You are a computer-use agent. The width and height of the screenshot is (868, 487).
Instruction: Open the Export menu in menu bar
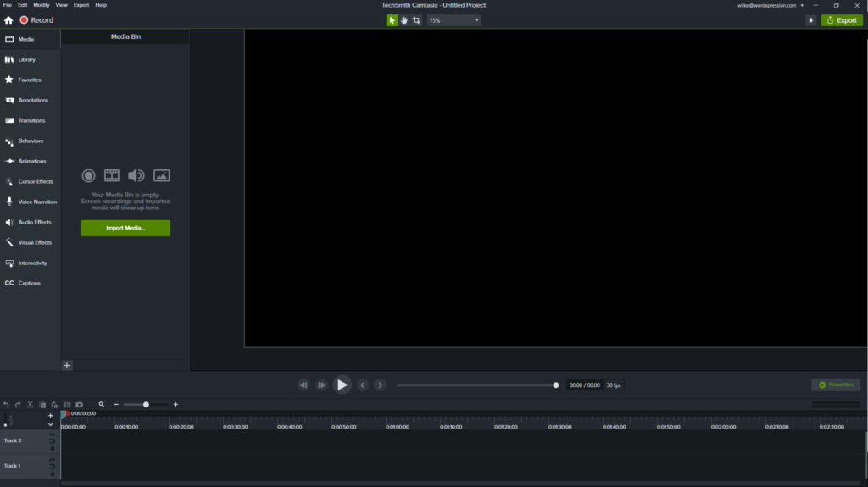click(81, 5)
